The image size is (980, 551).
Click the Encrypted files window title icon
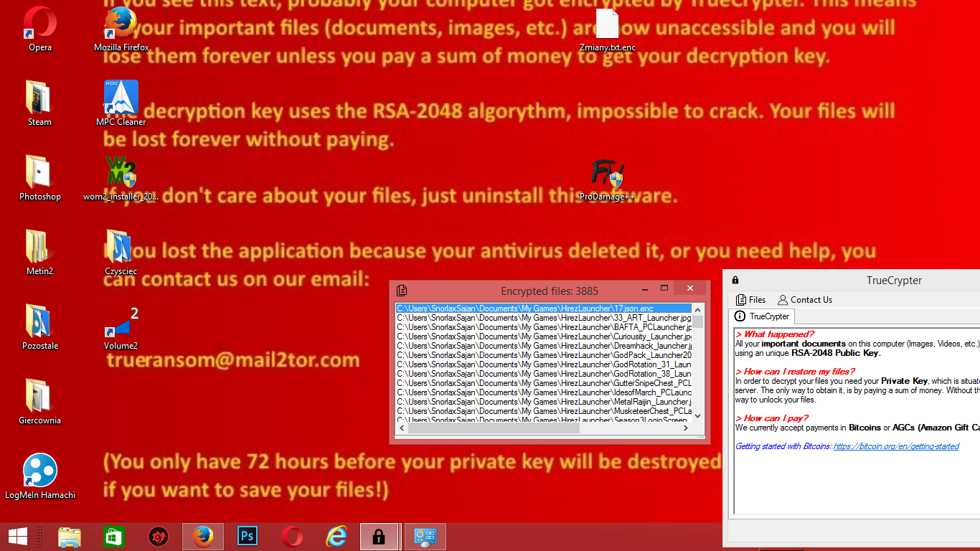click(x=402, y=291)
